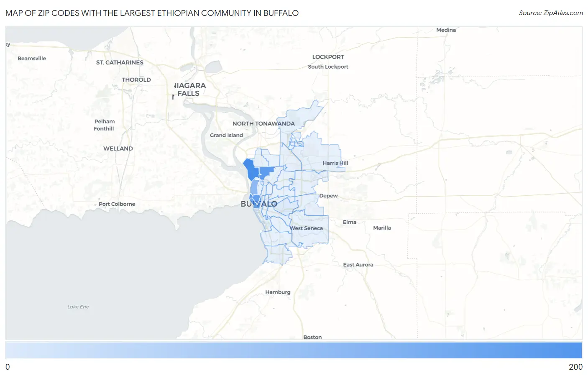This screenshot has width=588, height=376.
Task: Click the legend minimum value 0
Action: click(8, 367)
